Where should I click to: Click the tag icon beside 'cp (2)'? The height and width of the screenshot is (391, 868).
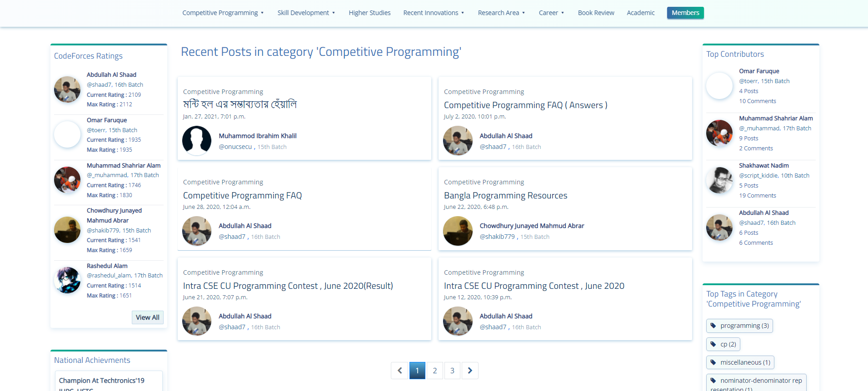pyautogui.click(x=713, y=344)
